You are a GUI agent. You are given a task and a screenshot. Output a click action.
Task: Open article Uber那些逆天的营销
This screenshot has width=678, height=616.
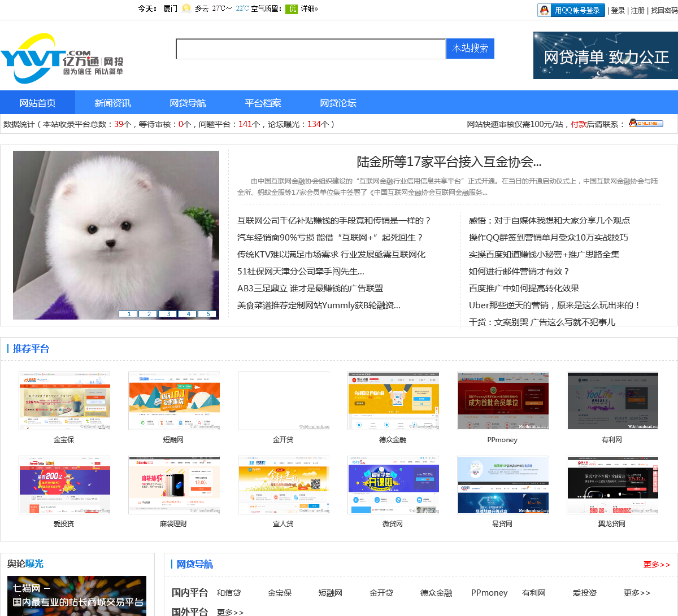pos(555,305)
